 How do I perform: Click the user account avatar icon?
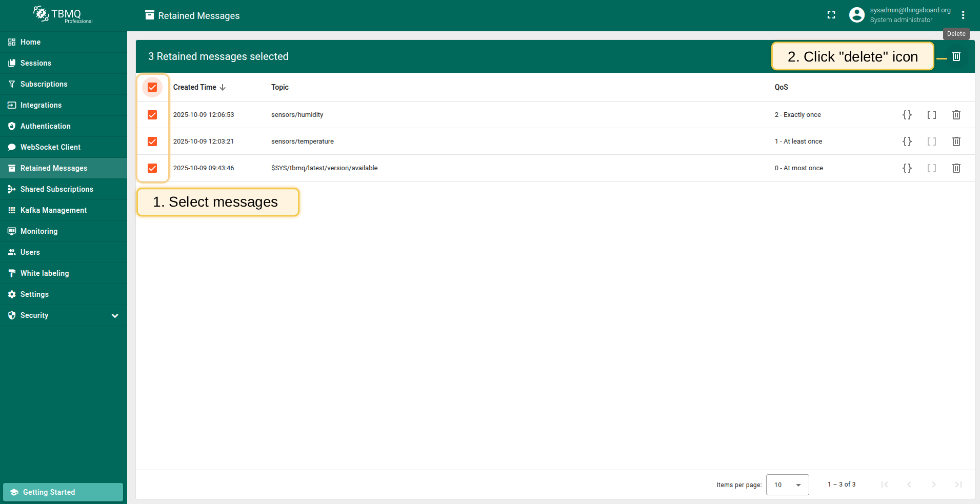pyautogui.click(x=856, y=15)
